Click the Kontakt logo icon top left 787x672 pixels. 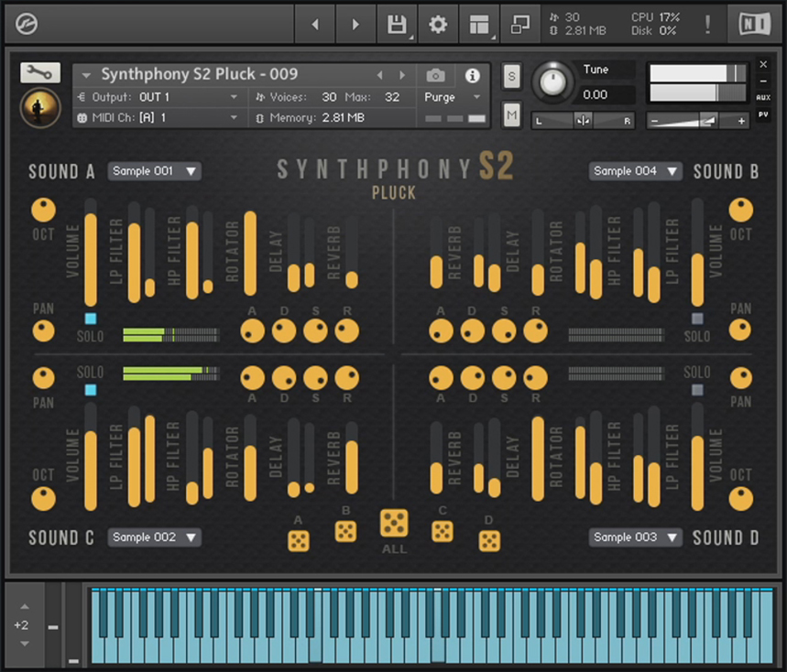(x=26, y=24)
